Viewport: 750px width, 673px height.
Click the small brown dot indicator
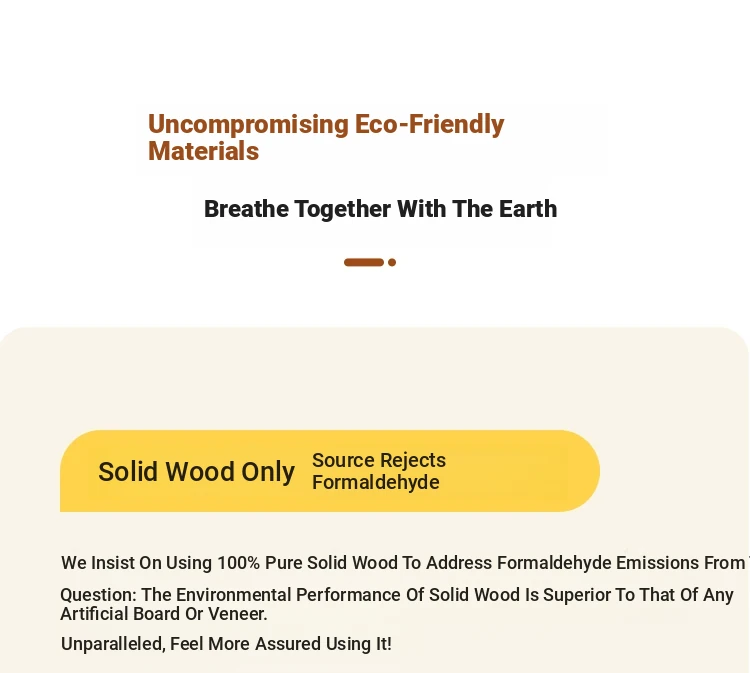[x=392, y=262]
